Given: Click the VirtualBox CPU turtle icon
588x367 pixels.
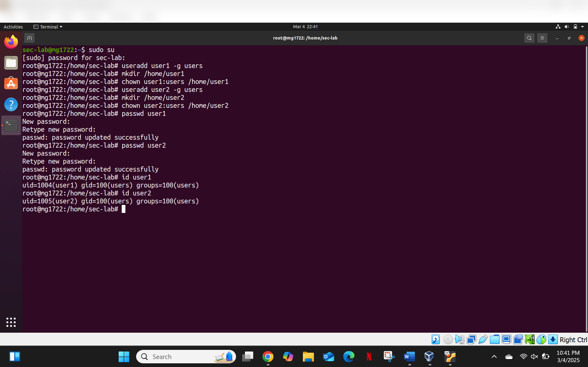Looking at the screenshot, I should click(x=529, y=339).
